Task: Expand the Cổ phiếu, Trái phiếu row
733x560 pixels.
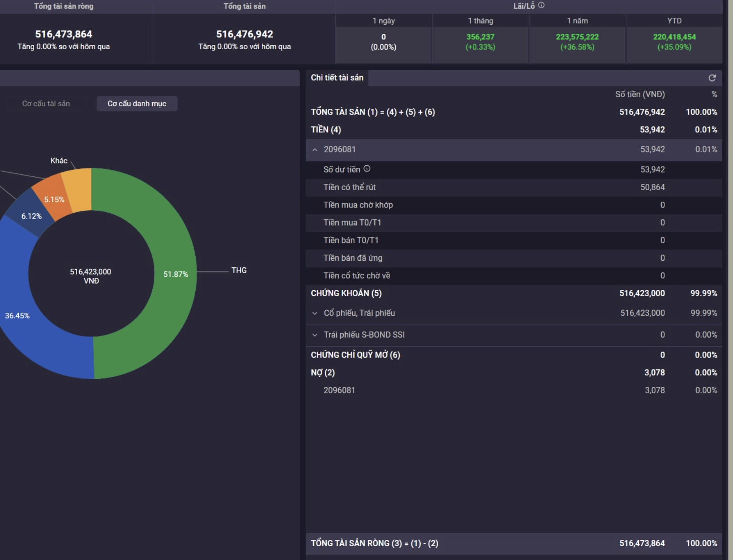Action: pyautogui.click(x=315, y=313)
